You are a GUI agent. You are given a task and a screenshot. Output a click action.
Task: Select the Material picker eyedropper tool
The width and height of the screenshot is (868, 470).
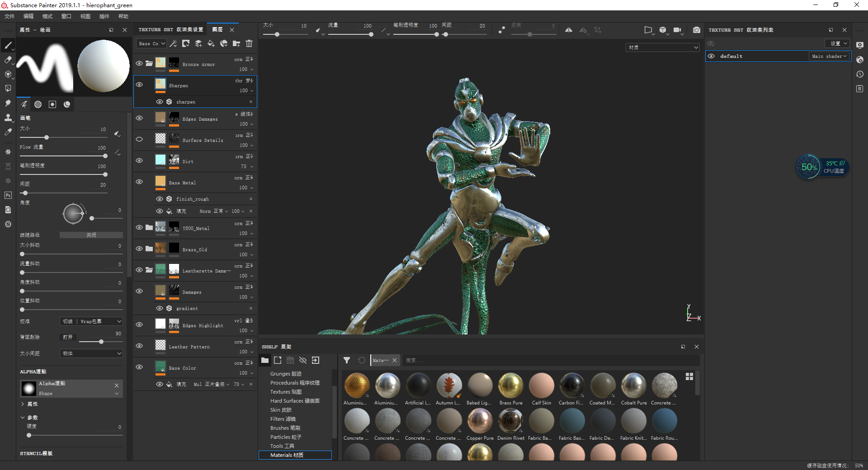[8, 132]
